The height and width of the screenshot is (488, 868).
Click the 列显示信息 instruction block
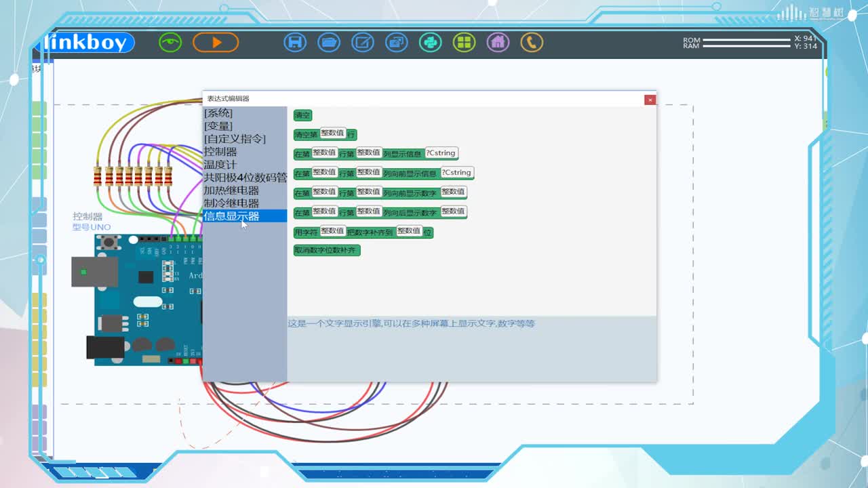[x=376, y=153]
